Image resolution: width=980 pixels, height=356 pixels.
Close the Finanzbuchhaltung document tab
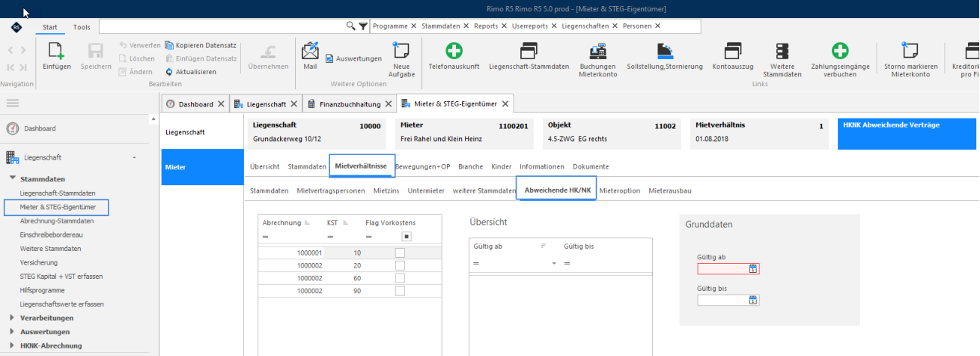pyautogui.click(x=389, y=104)
